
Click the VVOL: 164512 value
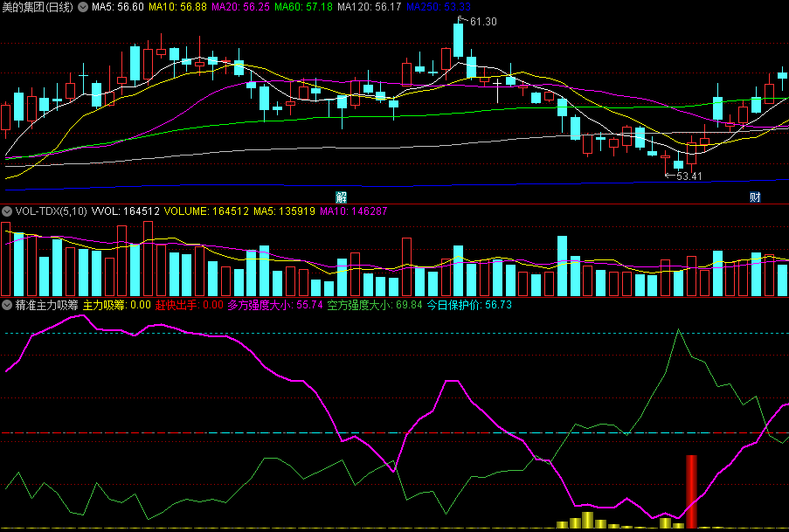coord(125,211)
